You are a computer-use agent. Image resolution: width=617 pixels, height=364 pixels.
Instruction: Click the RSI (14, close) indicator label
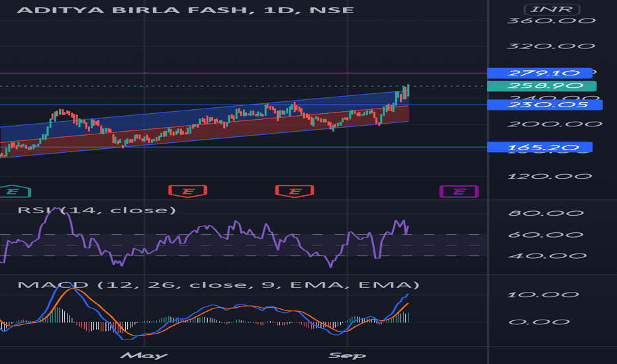(97, 210)
